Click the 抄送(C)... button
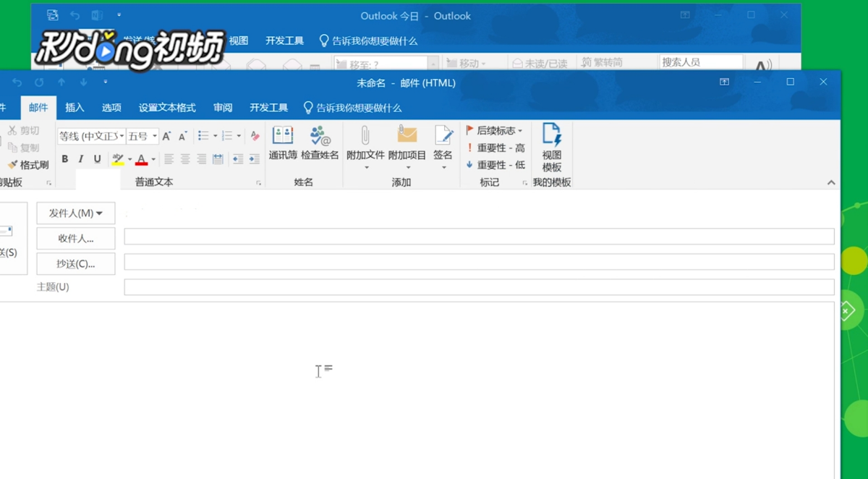Screen dimensions: 868x479 (x=76, y=264)
